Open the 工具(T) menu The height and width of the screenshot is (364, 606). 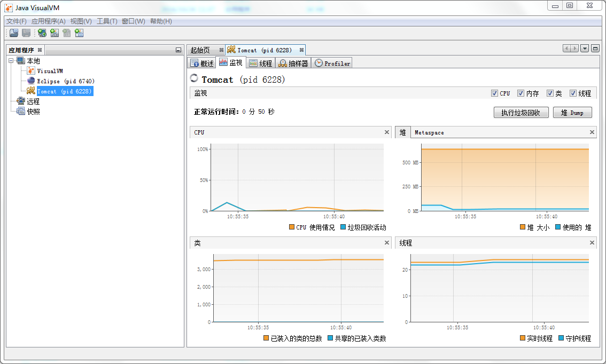107,21
